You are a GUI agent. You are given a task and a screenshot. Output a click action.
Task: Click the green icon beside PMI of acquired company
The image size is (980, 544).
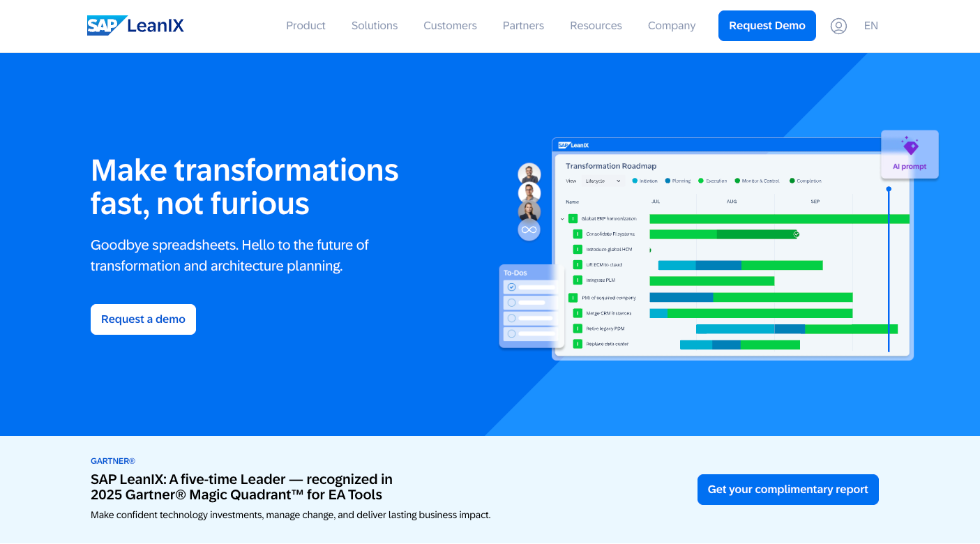573,298
